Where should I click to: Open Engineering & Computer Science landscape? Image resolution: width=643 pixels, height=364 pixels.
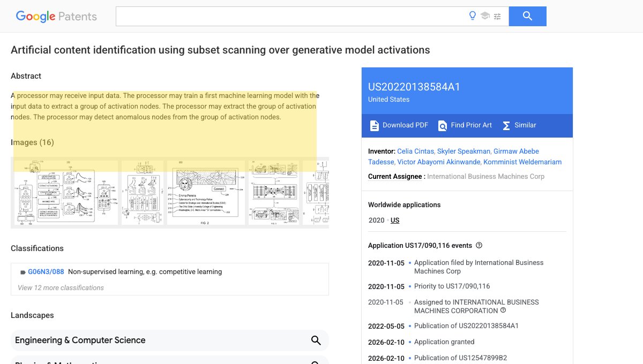click(169, 340)
